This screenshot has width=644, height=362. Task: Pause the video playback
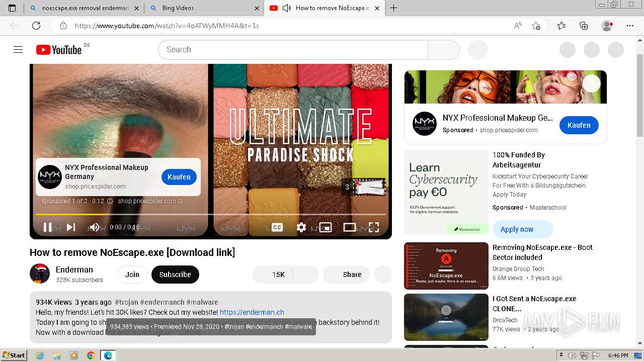point(47,227)
